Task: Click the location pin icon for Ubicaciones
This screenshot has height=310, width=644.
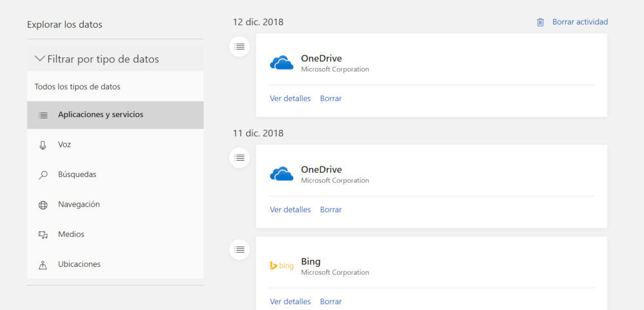Action: pyautogui.click(x=43, y=264)
